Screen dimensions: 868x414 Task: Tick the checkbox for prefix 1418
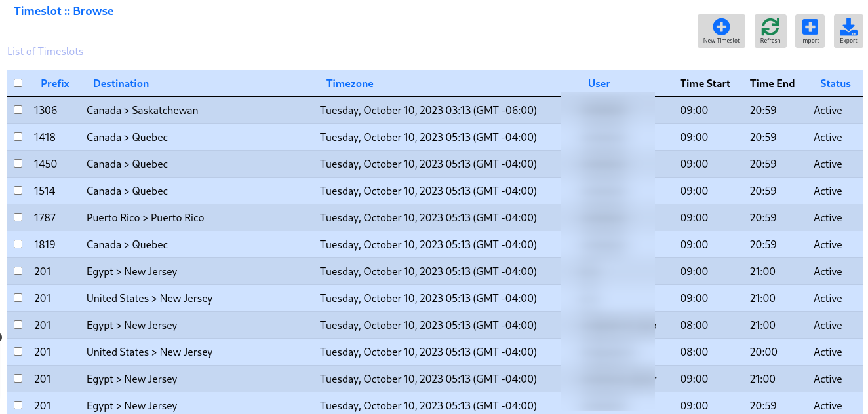point(18,137)
